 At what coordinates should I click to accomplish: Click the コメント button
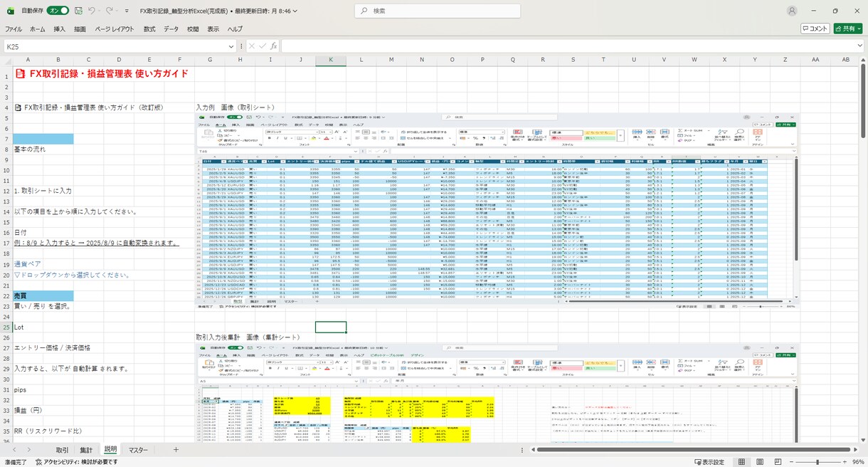(815, 28)
